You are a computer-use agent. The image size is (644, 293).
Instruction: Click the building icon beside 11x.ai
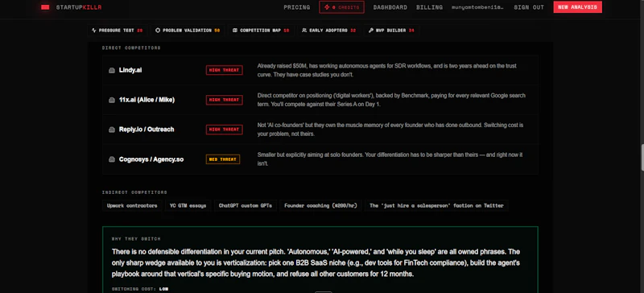pos(112,100)
